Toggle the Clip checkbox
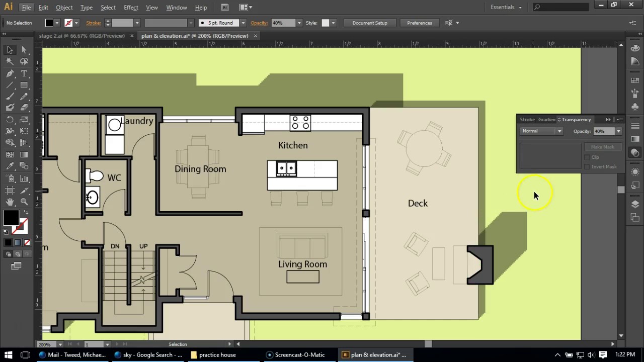Image resolution: width=644 pixels, height=362 pixels. pos(587,157)
